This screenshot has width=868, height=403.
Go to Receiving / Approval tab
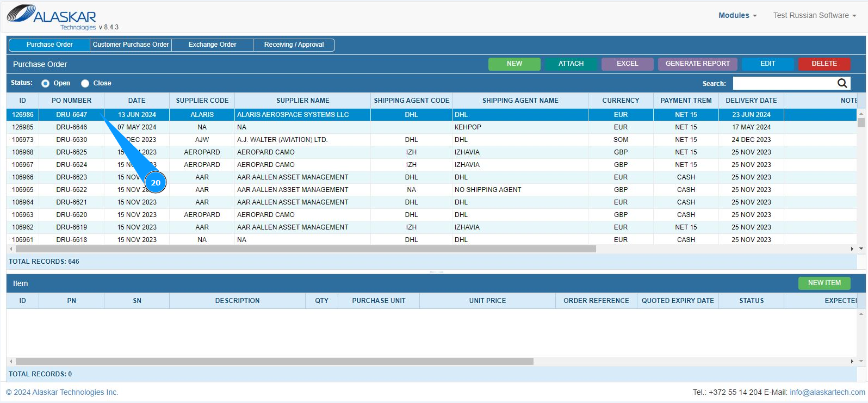click(294, 45)
